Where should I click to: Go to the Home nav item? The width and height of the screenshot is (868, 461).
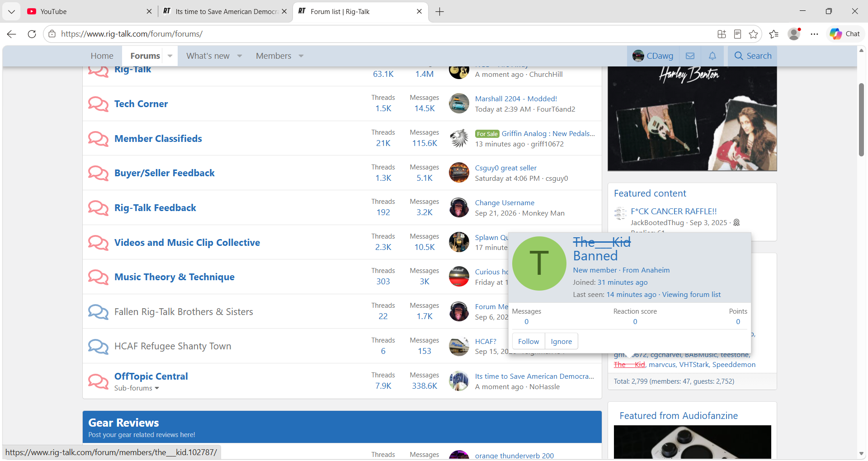(x=102, y=56)
